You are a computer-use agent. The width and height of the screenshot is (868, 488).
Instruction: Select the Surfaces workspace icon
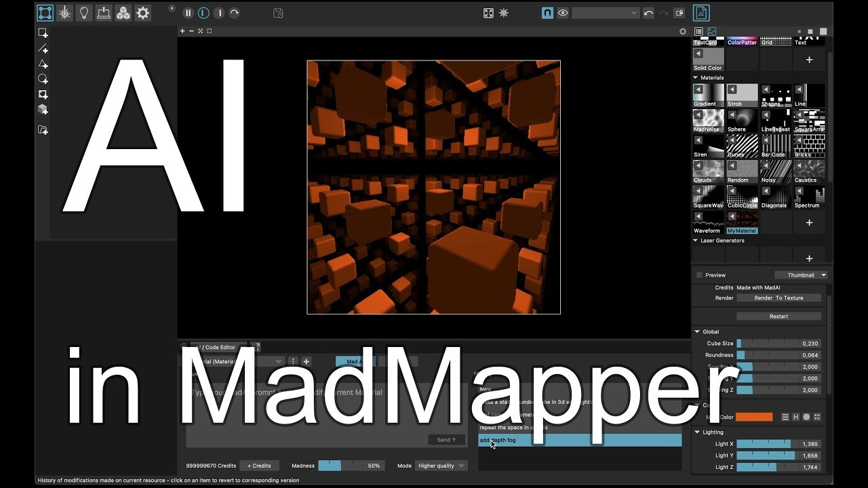point(45,12)
